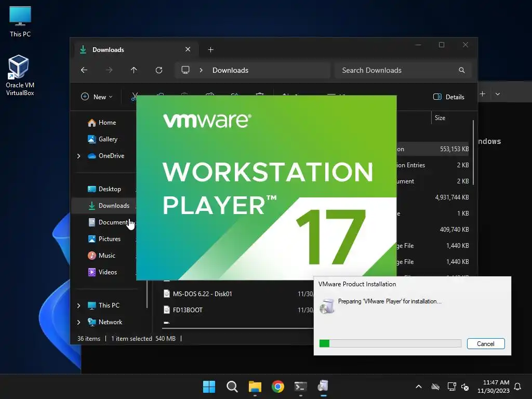Show hidden system tray icons
This screenshot has width=532, height=399.
419,387
